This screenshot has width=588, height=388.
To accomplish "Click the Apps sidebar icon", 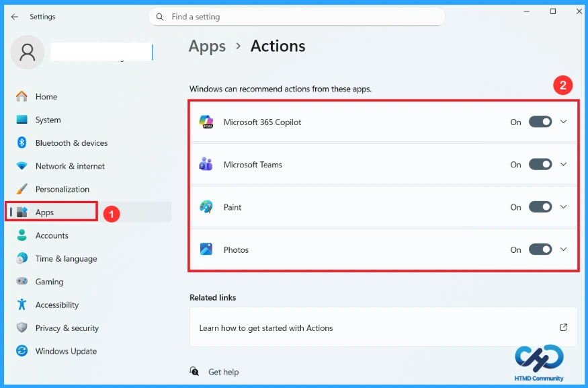I will coord(22,212).
